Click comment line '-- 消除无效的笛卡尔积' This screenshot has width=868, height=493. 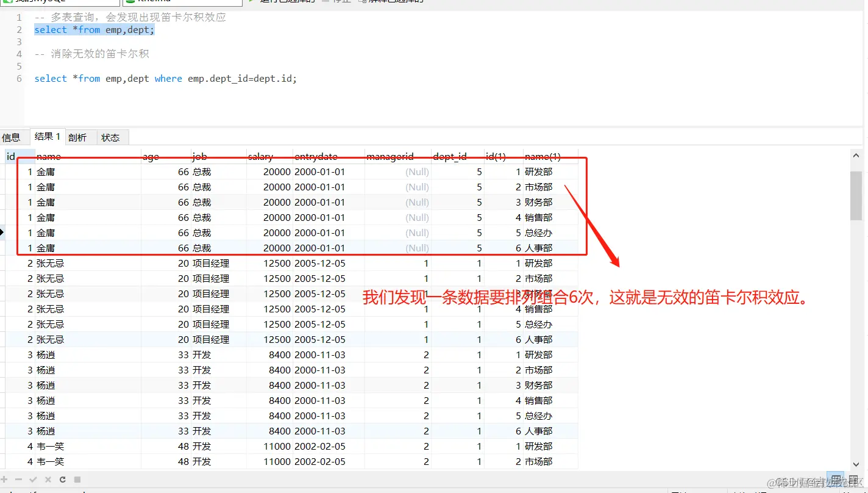[92, 54]
